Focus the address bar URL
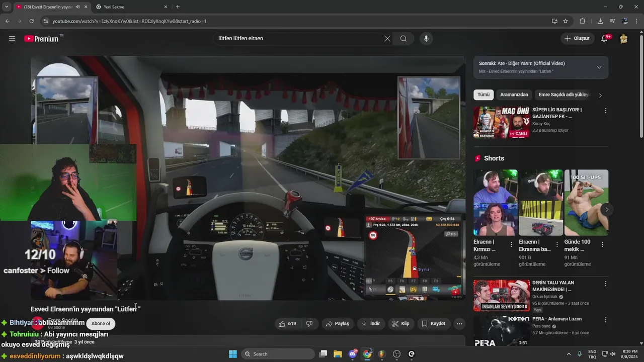The height and width of the screenshot is (362, 644). [x=130, y=21]
